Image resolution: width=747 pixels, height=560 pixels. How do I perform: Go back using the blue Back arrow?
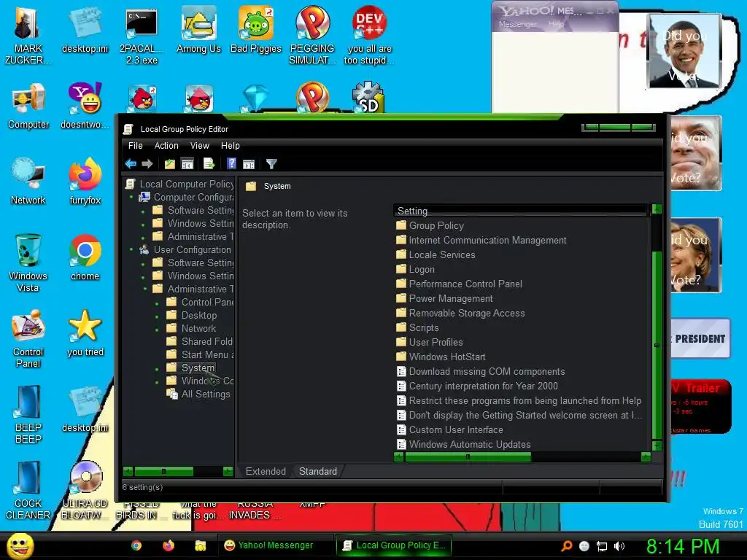tap(131, 164)
